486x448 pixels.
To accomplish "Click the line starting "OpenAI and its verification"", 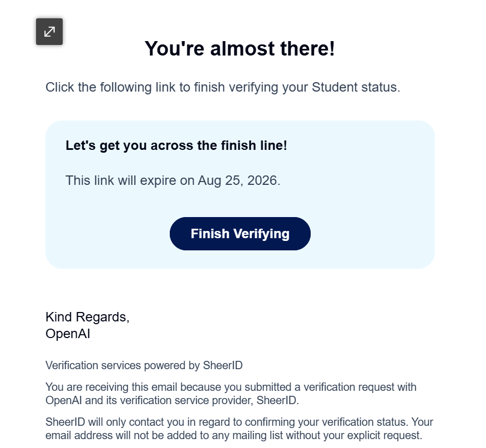I will [173, 400].
